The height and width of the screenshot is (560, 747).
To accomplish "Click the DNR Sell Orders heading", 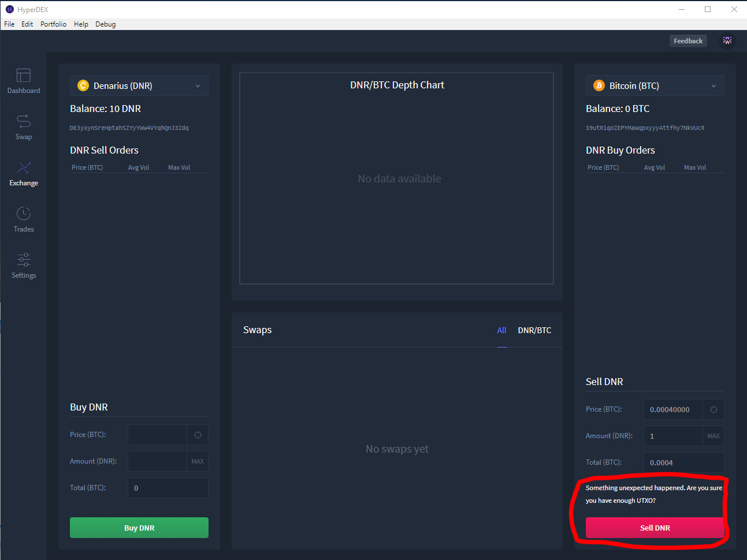I will coord(104,150).
